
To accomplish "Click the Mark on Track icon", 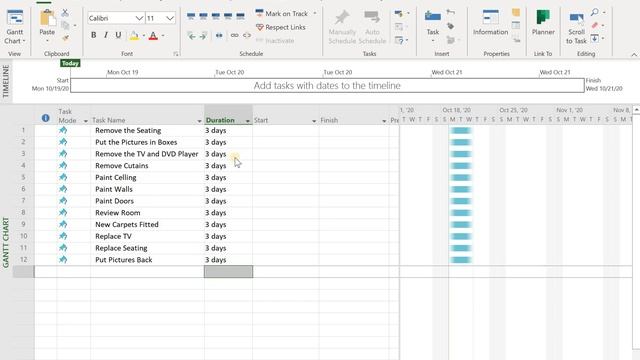I will pyautogui.click(x=259, y=13).
